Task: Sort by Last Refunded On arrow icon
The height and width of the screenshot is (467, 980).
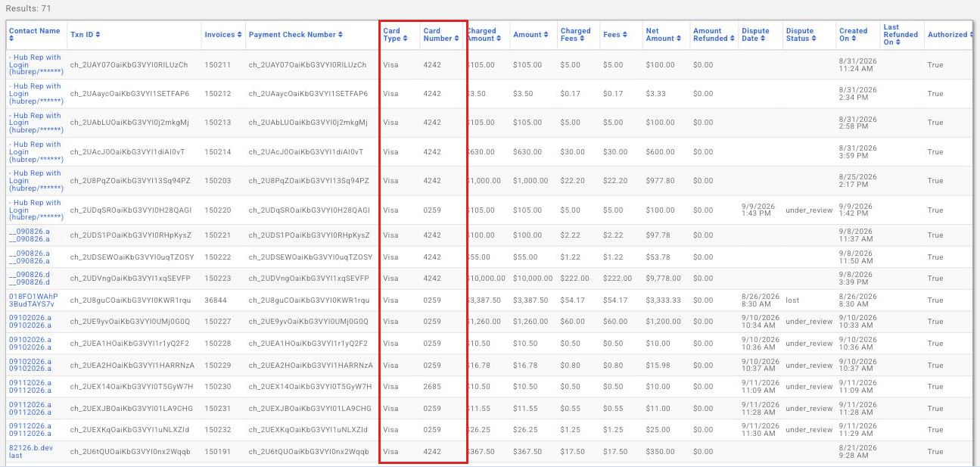Action: (x=897, y=42)
